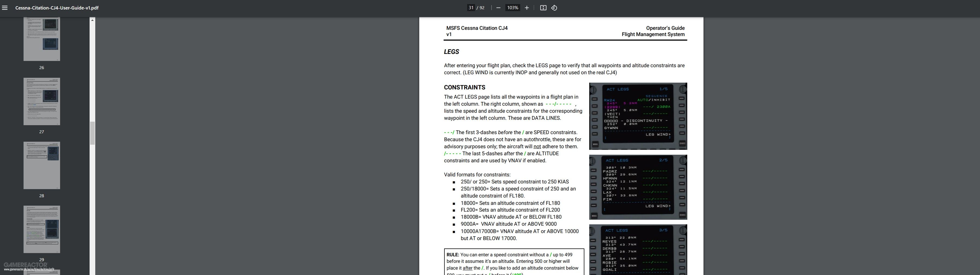Image resolution: width=980 pixels, height=275 pixels.
Task: Click the ACT LEGS 1/5 screen image
Action: (x=638, y=116)
